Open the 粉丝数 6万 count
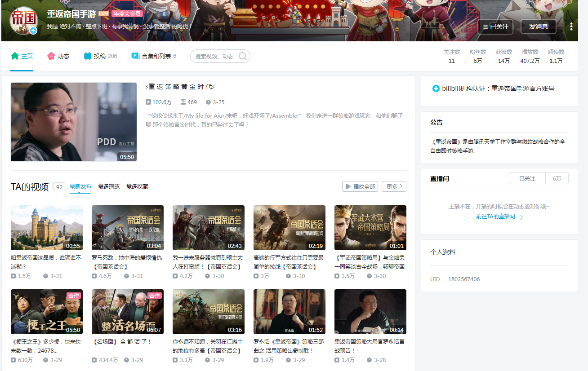 pyautogui.click(x=478, y=57)
